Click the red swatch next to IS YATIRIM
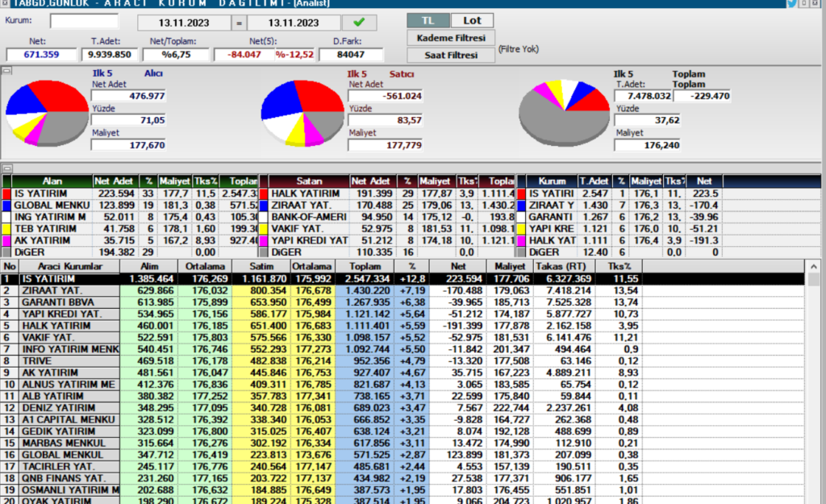826x504 pixels. [x=6, y=194]
